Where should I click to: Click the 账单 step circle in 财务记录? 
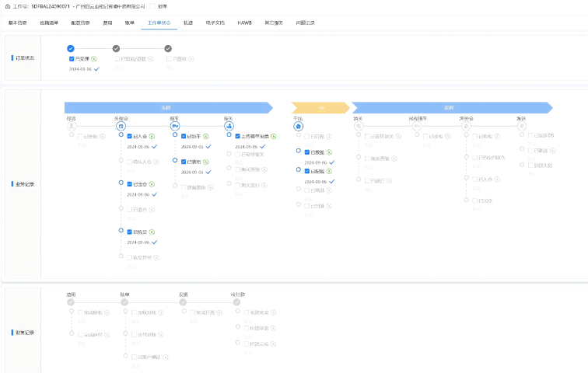coord(124,302)
